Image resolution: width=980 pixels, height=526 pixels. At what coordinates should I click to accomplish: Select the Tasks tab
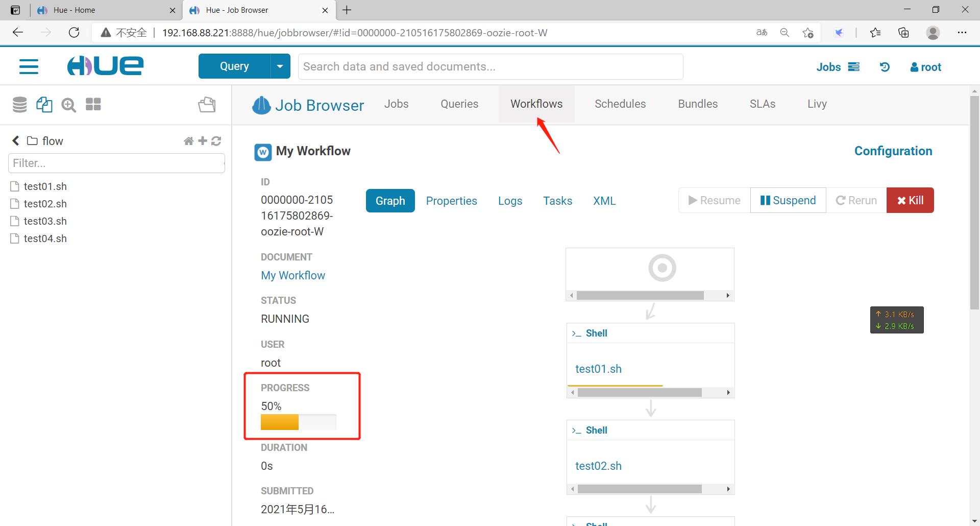tap(557, 201)
